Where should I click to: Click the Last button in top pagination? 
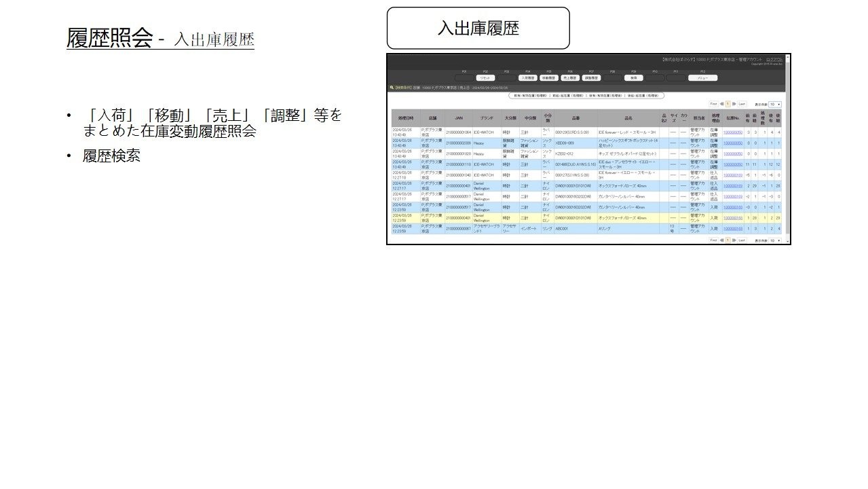(742, 104)
